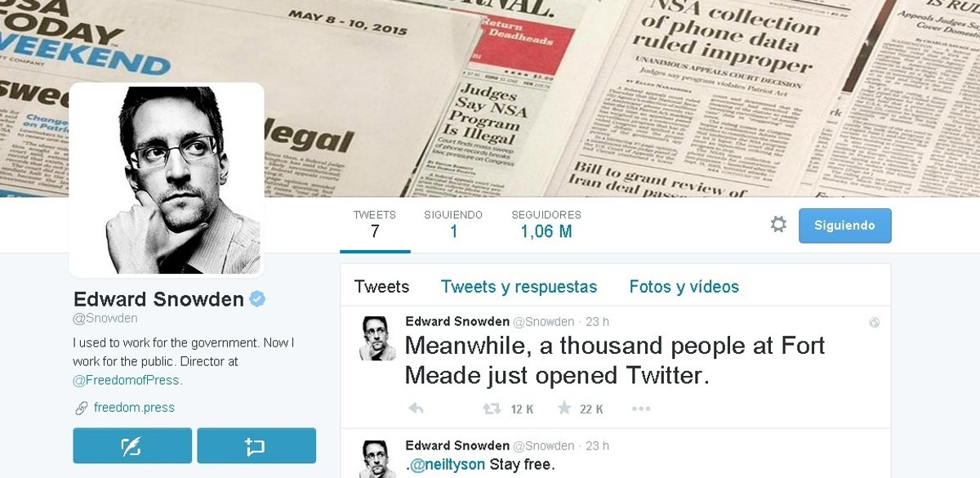View the Seguidores count 1,06 M

(546, 225)
